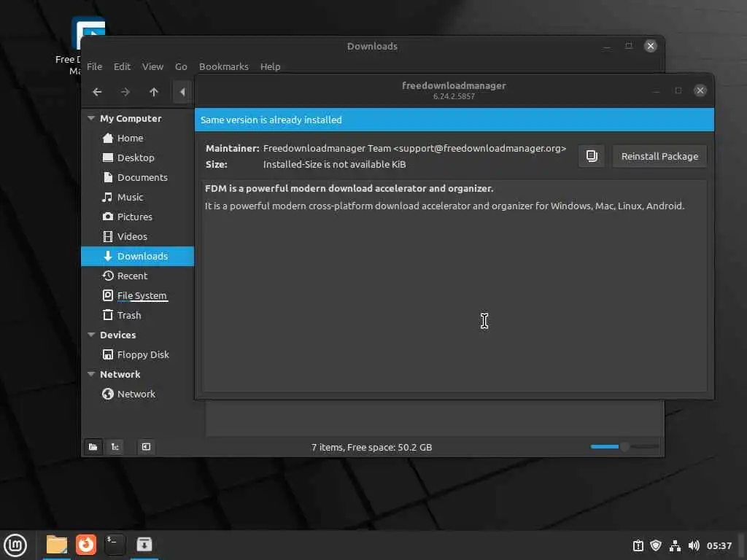The width and height of the screenshot is (747, 560).
Task: Adjust the icon zoom slider
Action: tap(624, 447)
